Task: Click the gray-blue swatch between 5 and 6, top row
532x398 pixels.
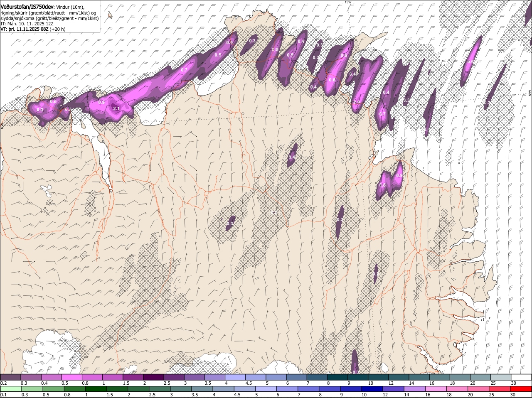Action: click(x=276, y=377)
